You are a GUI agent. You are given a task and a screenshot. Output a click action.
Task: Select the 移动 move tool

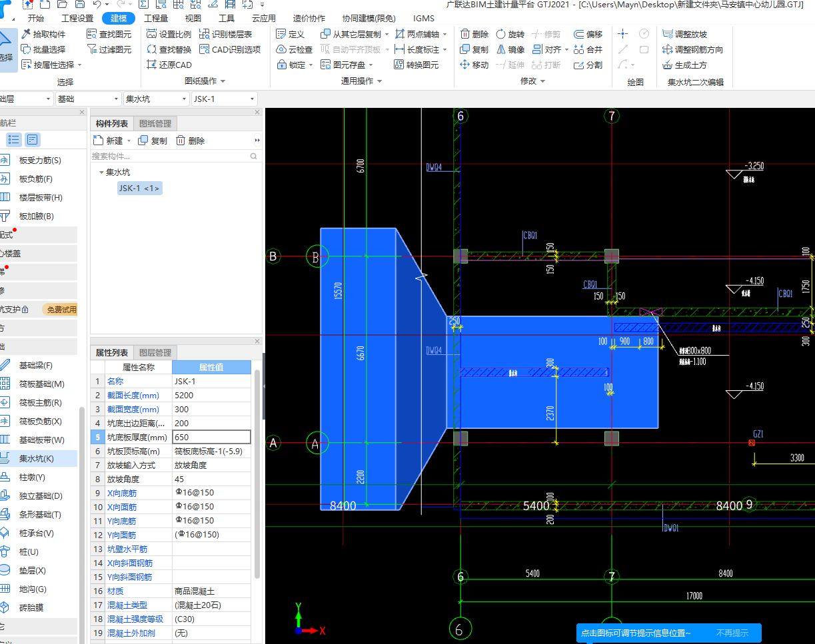474,65
